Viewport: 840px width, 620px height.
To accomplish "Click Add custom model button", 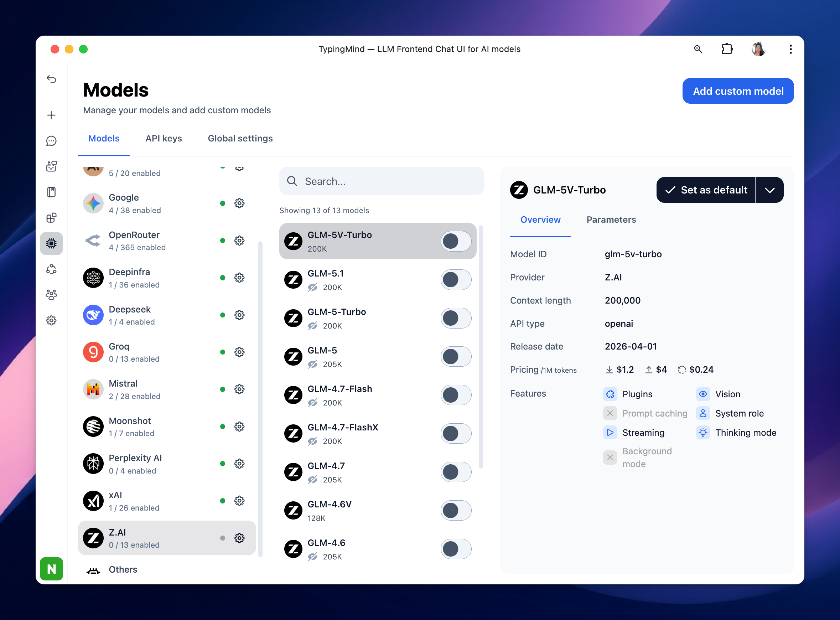I will [x=738, y=91].
